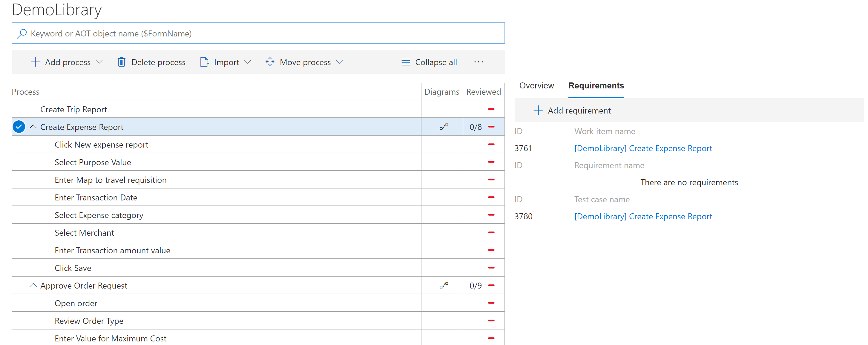Click the More options ellipsis icon
Viewport: 868px width, 345px height.
(480, 62)
